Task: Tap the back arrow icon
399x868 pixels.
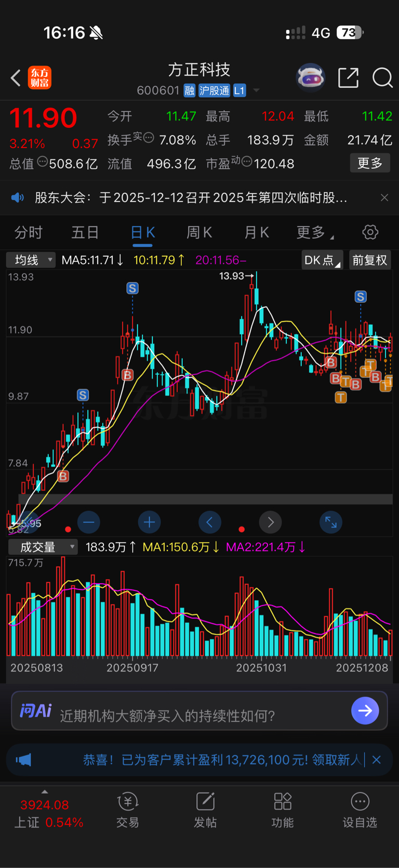Action: point(16,78)
